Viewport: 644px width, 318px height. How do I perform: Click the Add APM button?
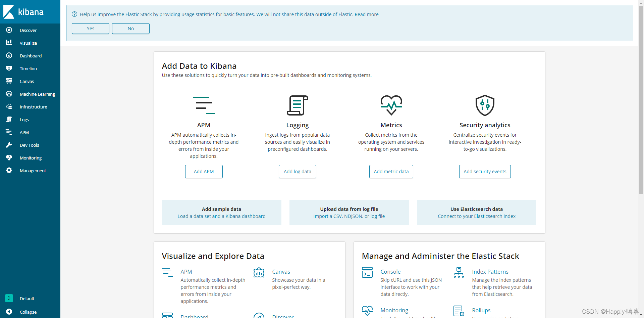click(204, 172)
